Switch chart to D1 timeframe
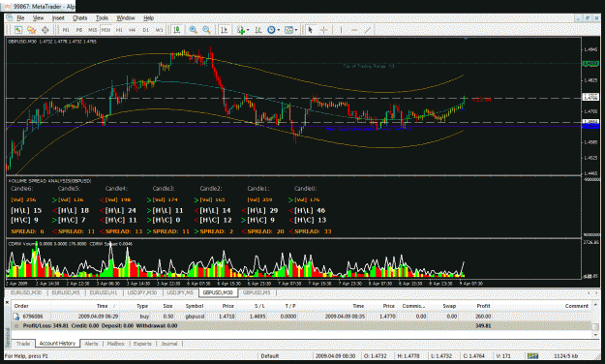The width and height of the screenshot is (605, 364). [145, 30]
